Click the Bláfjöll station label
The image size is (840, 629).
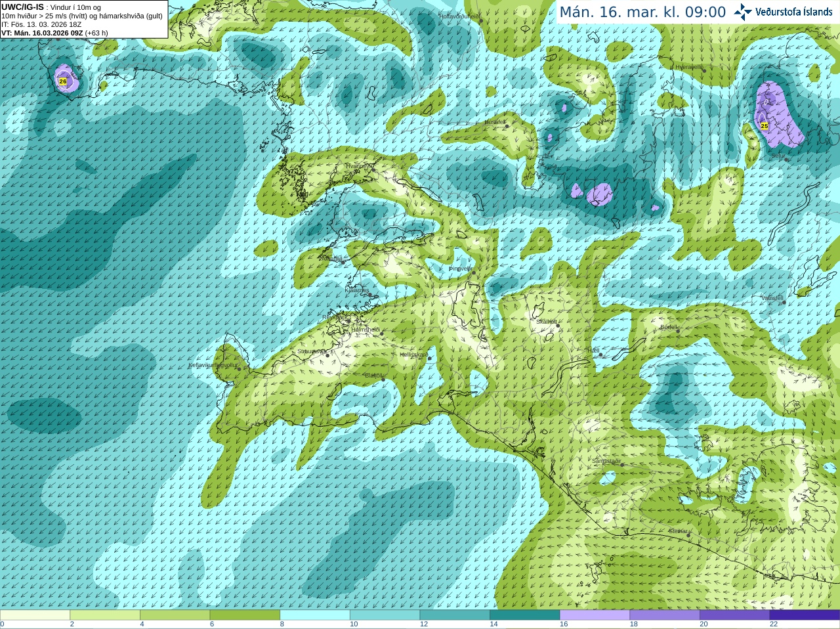tap(373, 376)
